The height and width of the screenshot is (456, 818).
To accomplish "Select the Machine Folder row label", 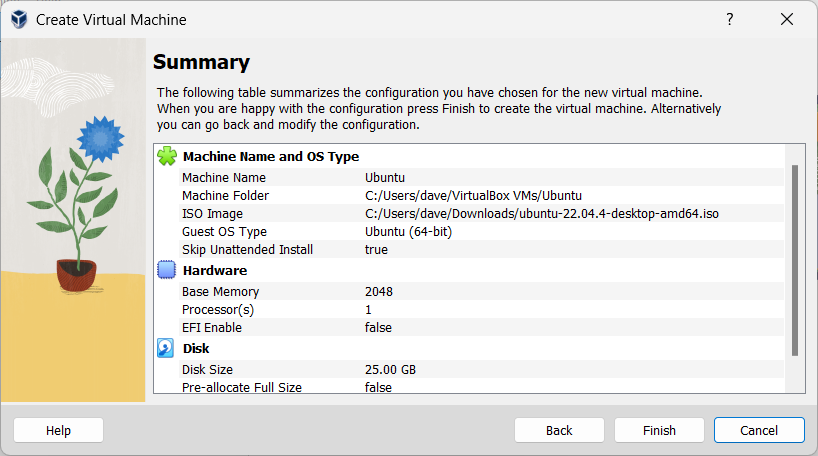I will (x=225, y=196).
